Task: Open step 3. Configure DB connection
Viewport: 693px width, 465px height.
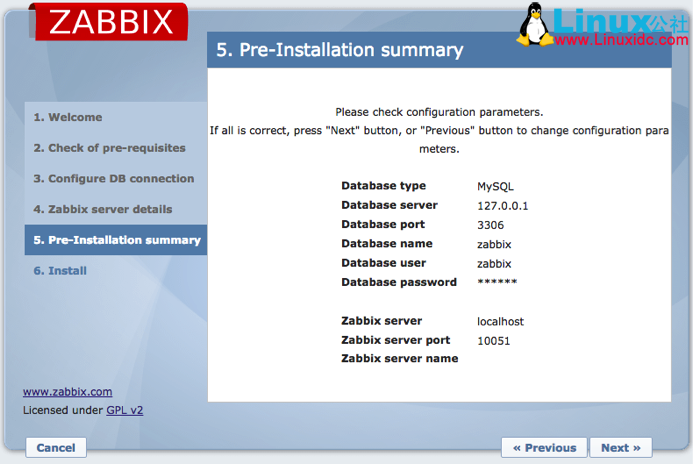Action: click(x=114, y=179)
